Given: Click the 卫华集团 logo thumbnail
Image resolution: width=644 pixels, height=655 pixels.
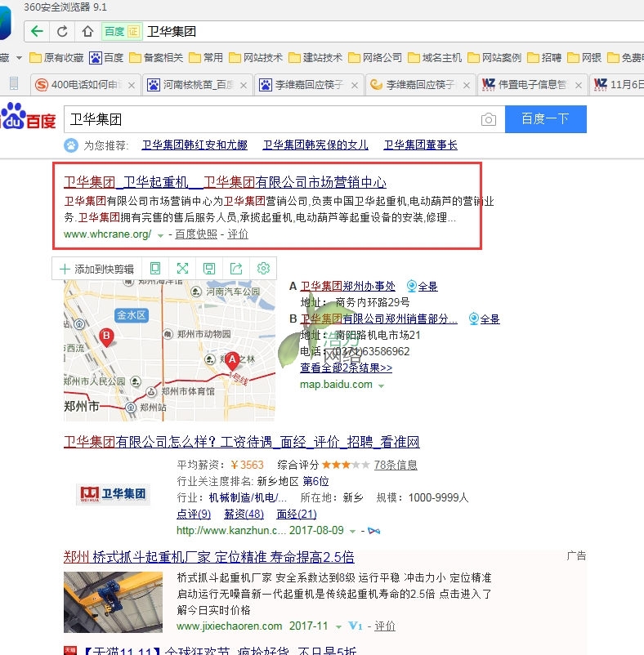Looking at the screenshot, I should pyautogui.click(x=114, y=494).
